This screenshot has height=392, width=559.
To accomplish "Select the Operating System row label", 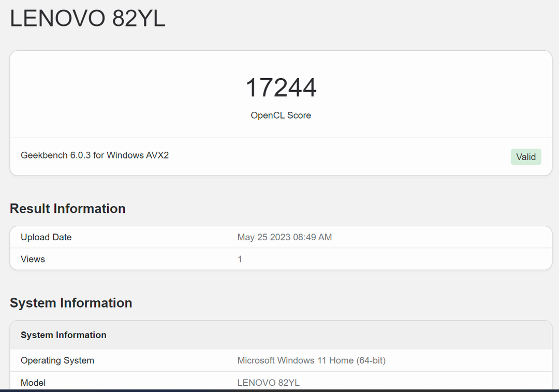I will coord(57,360).
